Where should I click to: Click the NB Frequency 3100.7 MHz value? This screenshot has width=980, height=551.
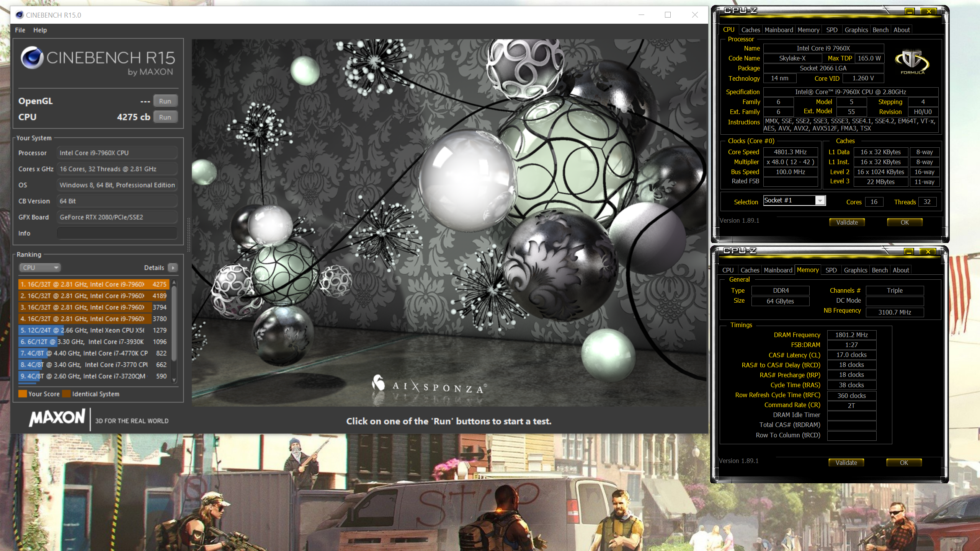pos(894,312)
